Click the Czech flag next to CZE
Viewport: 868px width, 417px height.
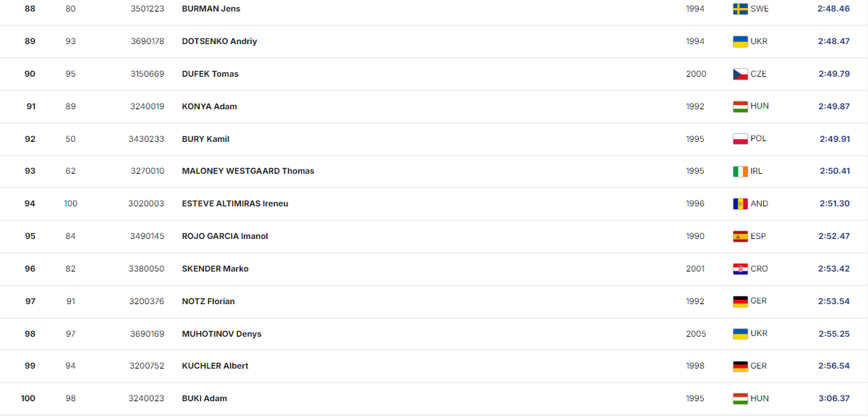click(x=740, y=74)
